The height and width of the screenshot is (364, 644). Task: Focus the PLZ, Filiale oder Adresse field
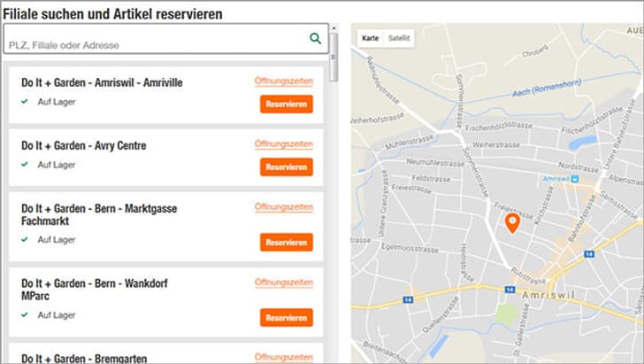pyautogui.click(x=166, y=39)
